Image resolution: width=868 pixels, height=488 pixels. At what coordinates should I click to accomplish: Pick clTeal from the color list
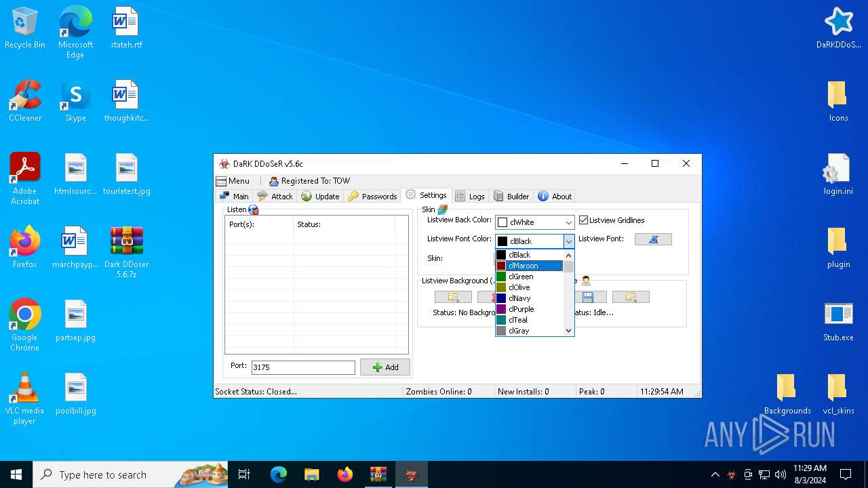[530, 320]
